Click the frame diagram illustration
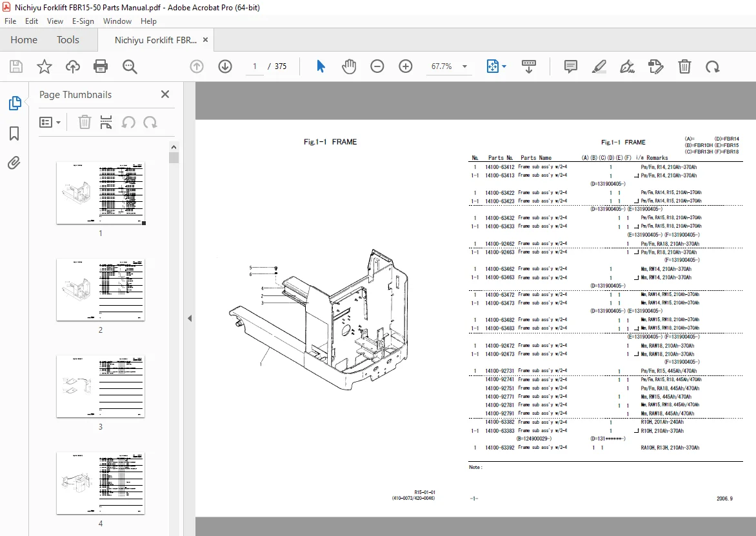The width and height of the screenshot is (756, 536). [318, 319]
